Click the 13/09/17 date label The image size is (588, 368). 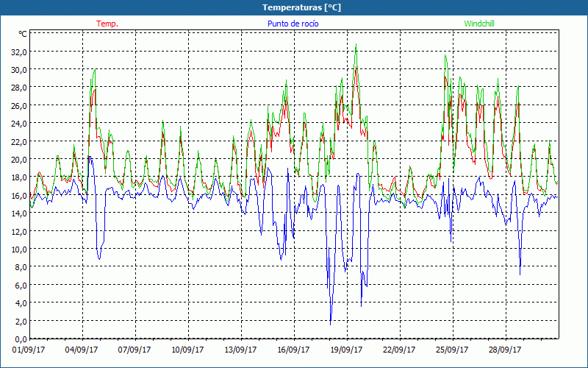(240, 350)
